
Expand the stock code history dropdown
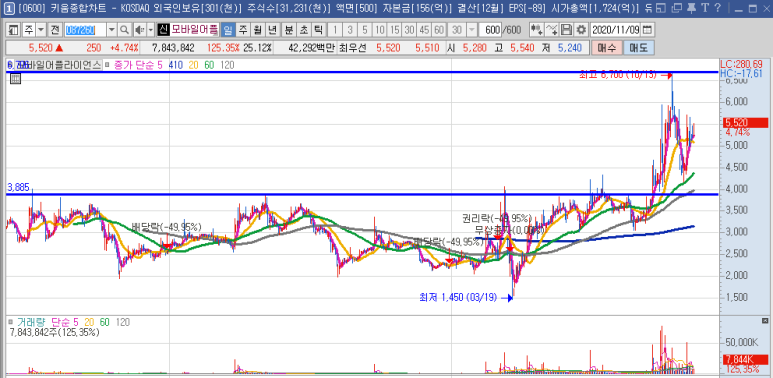point(112,30)
